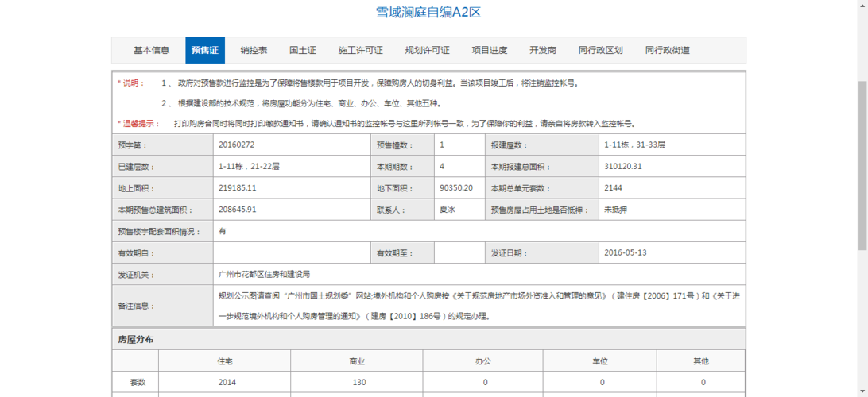
Task: Show the 项目进度 tab
Action: tap(489, 50)
